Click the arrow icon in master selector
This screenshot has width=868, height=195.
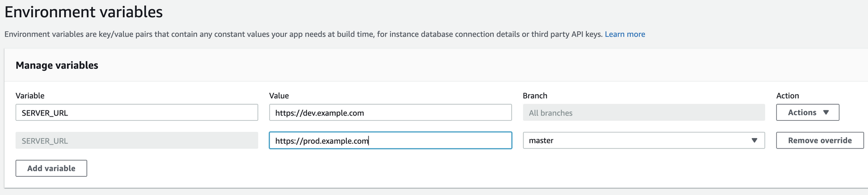pyautogui.click(x=754, y=141)
